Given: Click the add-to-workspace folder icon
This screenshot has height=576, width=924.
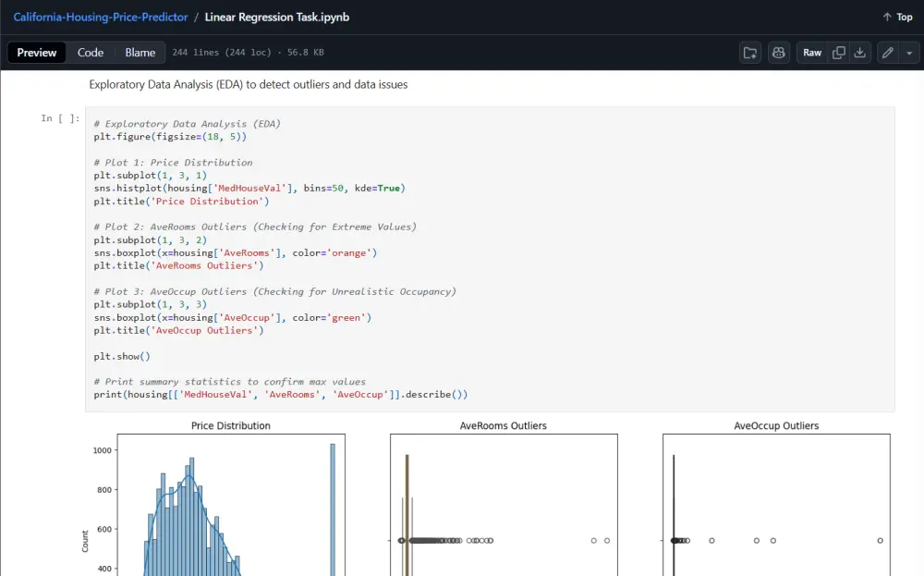Looking at the screenshot, I should (749, 53).
